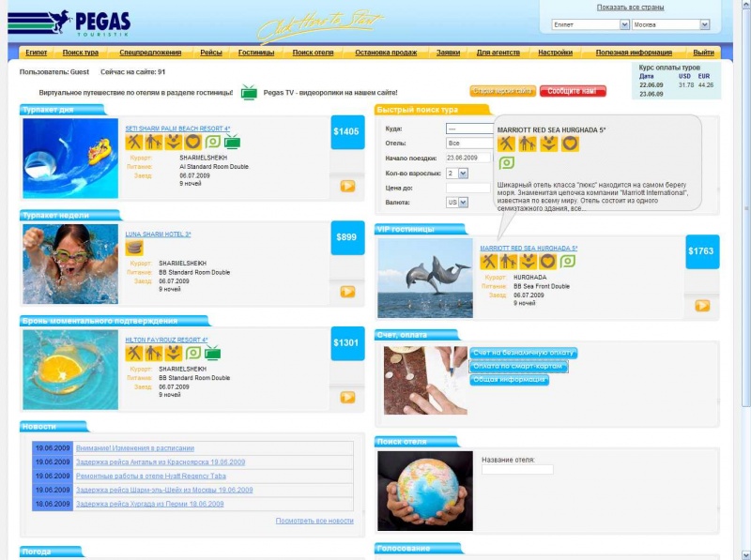Click the stacked-plates meal icon under Luna Sharm Hotel
The height and width of the screenshot is (560, 751).
point(134,248)
